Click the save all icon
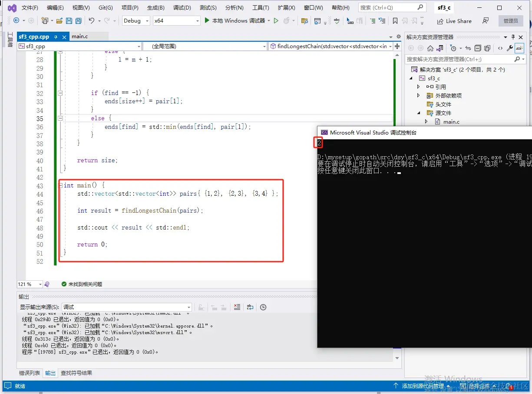Viewport: 532px width, 394px height. 78,21
